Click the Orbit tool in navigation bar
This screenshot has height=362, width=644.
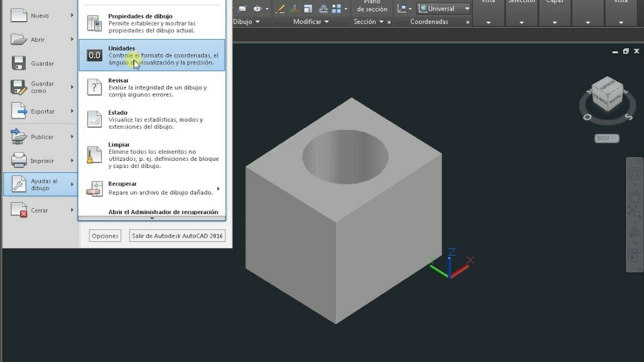point(634,233)
